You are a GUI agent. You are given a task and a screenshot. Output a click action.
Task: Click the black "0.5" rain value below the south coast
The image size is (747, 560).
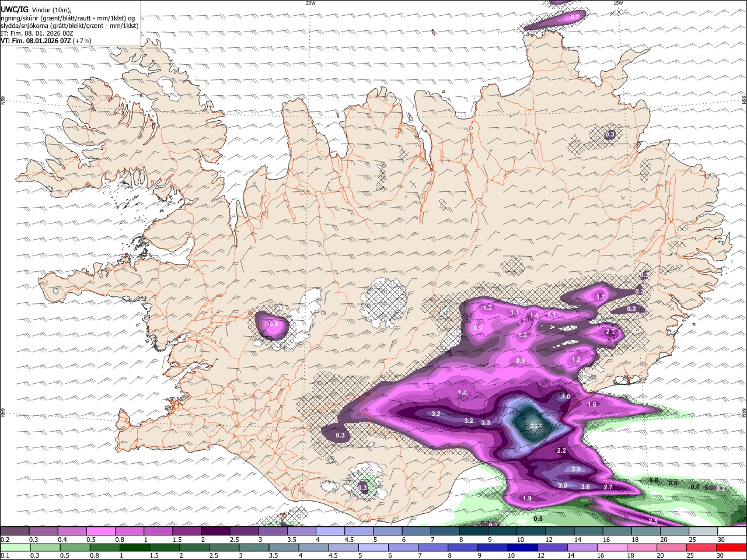pos(538,519)
